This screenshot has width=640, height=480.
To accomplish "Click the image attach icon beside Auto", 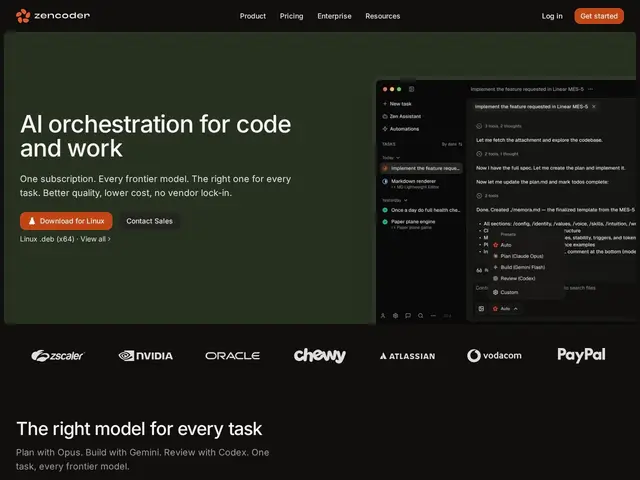I will coord(481,309).
